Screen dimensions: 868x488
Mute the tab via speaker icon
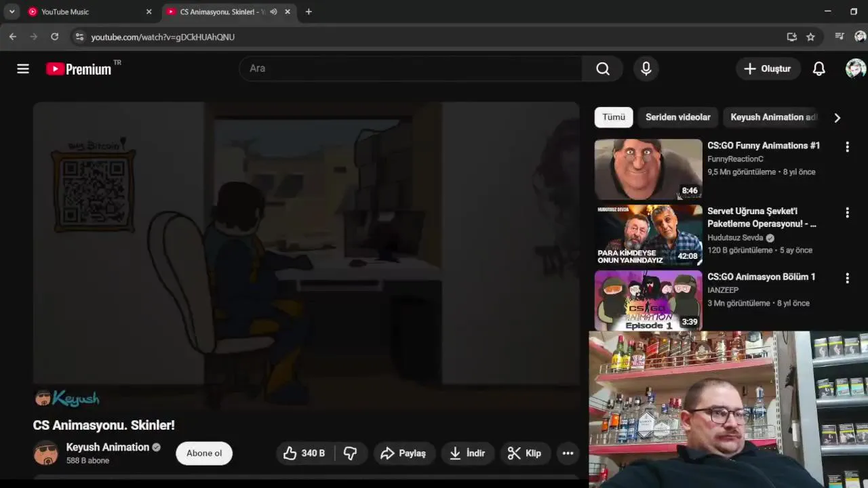tap(273, 12)
